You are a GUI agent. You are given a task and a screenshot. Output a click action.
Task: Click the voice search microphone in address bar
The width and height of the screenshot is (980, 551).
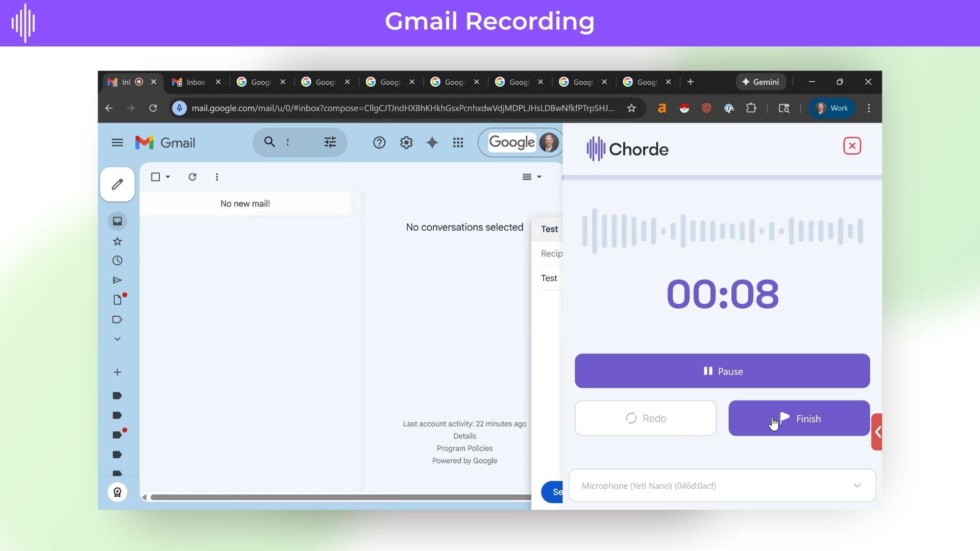click(x=179, y=108)
